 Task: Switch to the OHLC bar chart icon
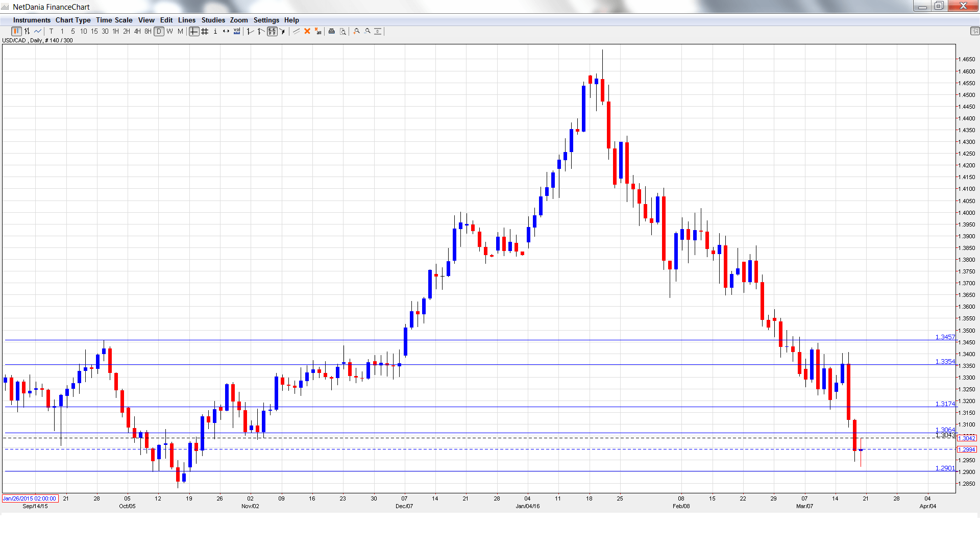pyautogui.click(x=27, y=32)
